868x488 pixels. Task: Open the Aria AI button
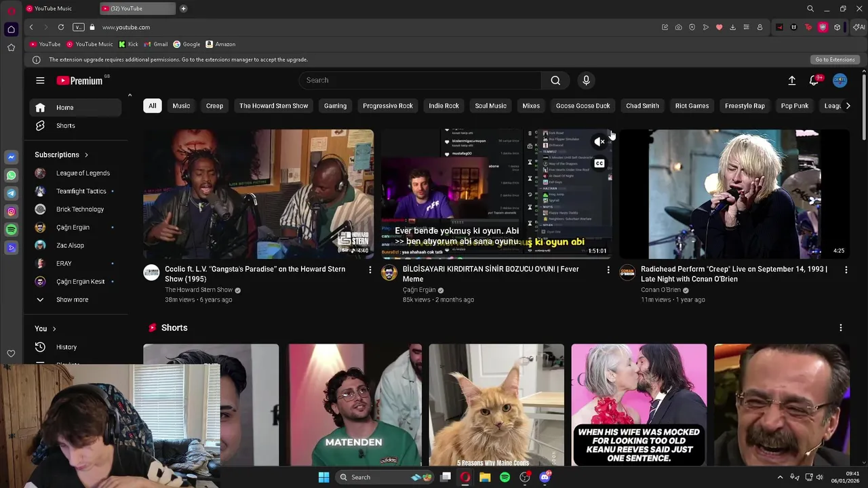(x=859, y=27)
